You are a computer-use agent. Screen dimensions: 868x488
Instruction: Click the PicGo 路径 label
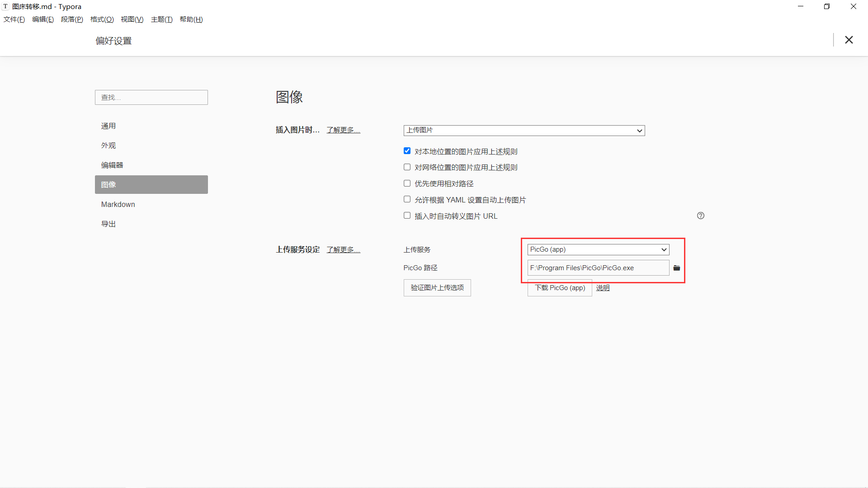point(420,268)
